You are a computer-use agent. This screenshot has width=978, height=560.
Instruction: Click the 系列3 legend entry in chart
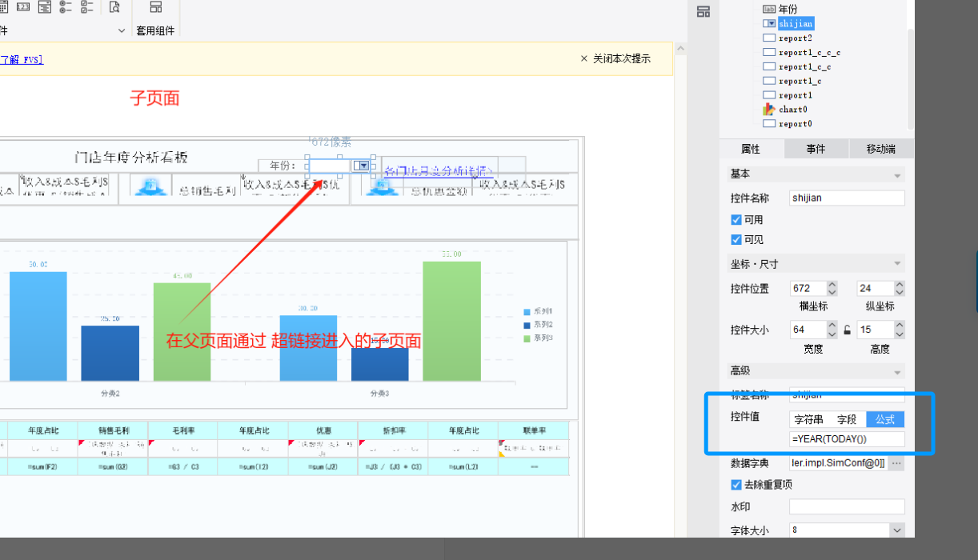click(x=539, y=338)
